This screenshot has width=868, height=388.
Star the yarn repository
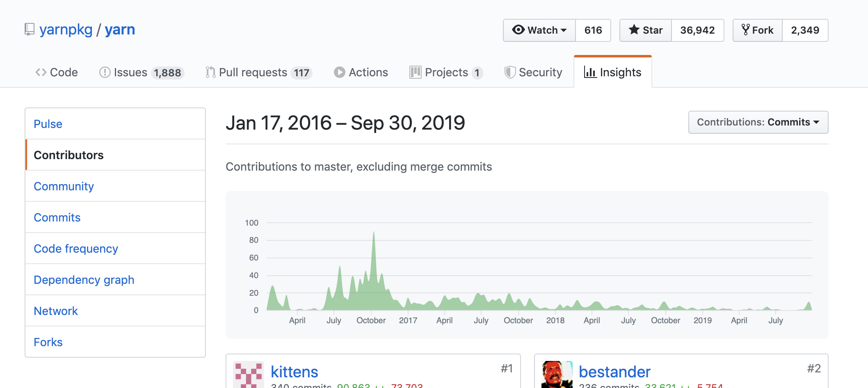[x=645, y=30]
